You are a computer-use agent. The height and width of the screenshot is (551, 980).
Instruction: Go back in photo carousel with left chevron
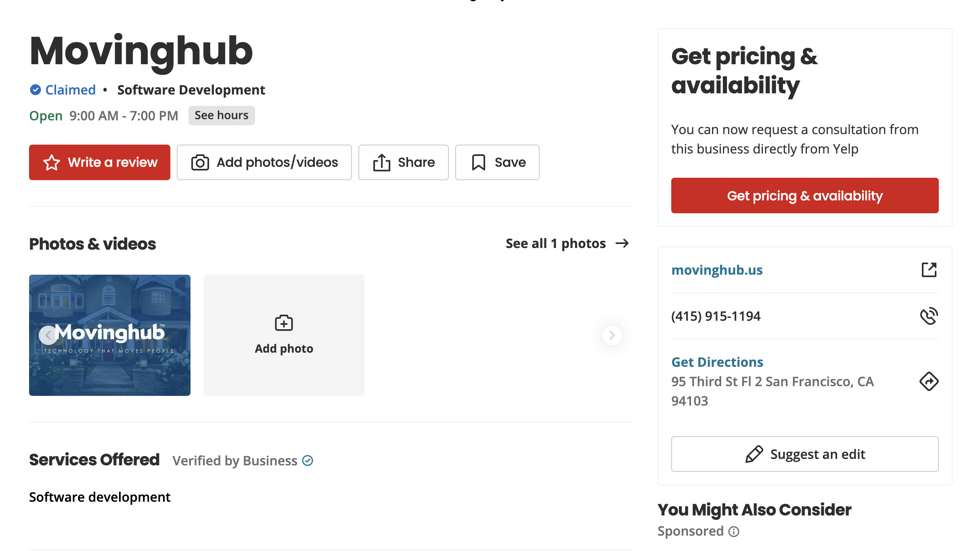coord(48,335)
